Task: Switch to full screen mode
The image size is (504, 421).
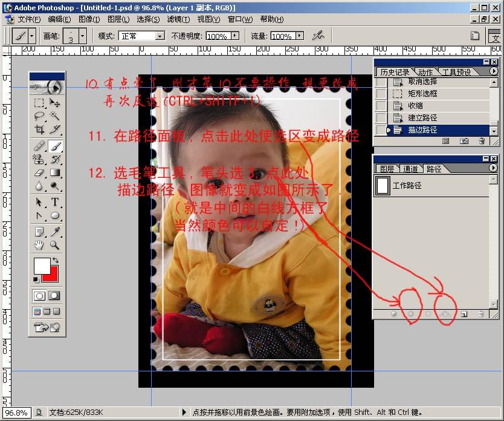Action: 57,312
